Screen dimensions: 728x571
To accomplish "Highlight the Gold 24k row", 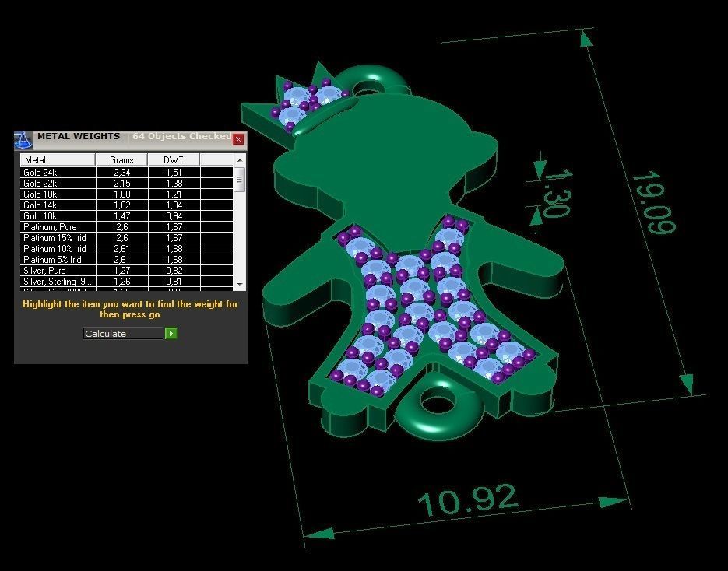I will pyautogui.click(x=55, y=173).
